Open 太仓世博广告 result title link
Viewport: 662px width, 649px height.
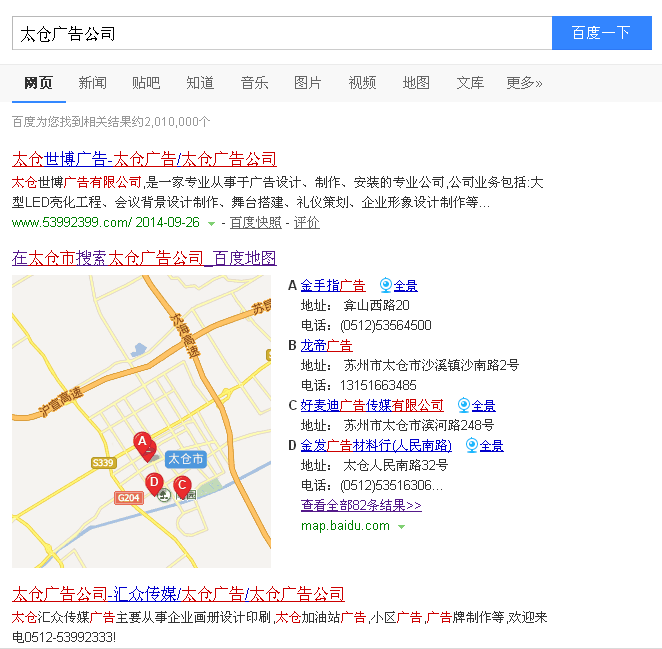pos(144,159)
